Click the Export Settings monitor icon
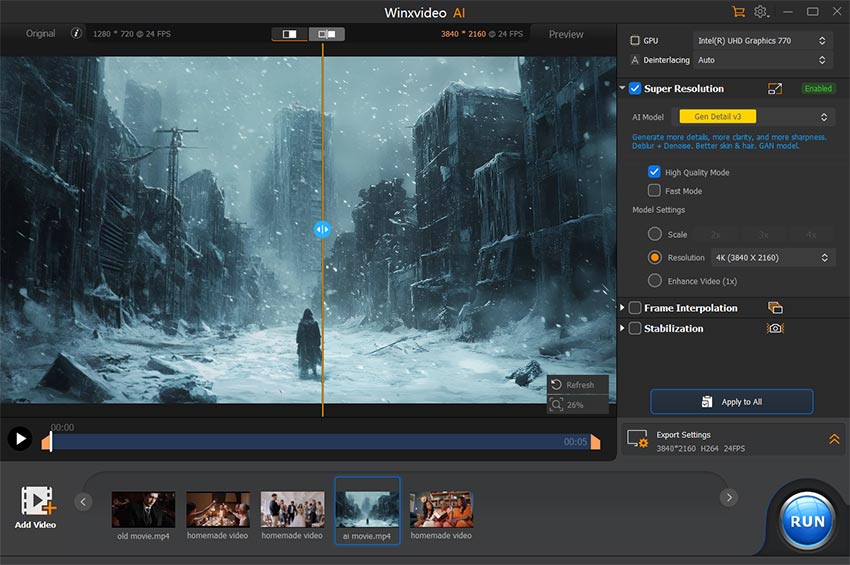 (x=637, y=439)
